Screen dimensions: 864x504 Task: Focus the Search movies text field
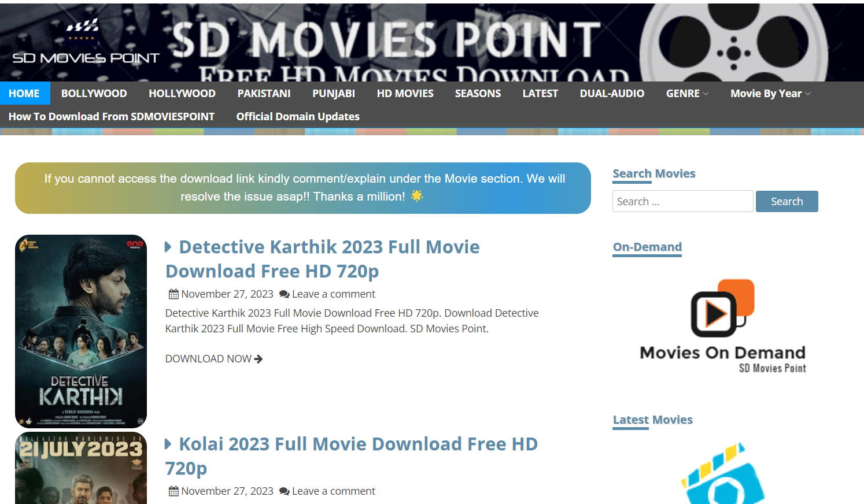(x=682, y=202)
